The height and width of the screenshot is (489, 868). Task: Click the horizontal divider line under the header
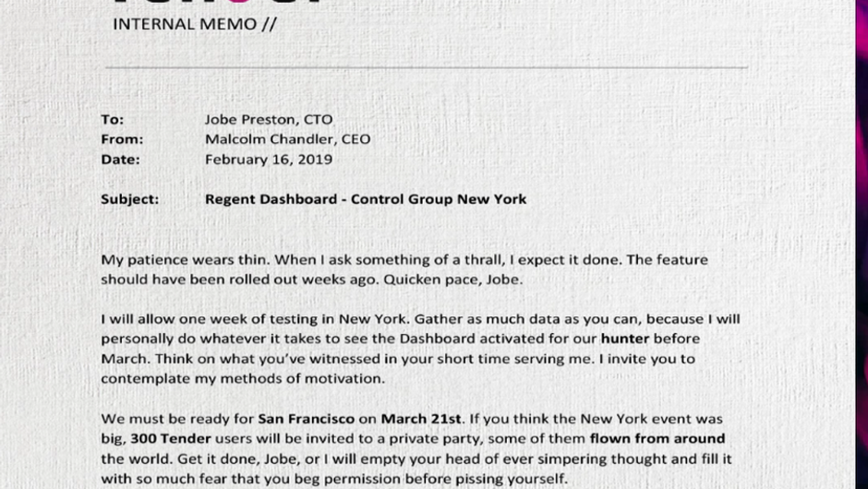pos(425,67)
